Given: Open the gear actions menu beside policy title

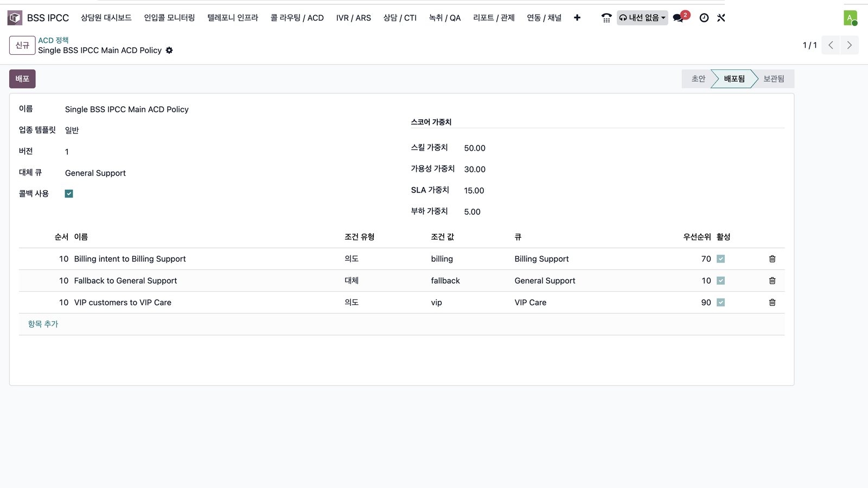Looking at the screenshot, I should pyautogui.click(x=169, y=50).
